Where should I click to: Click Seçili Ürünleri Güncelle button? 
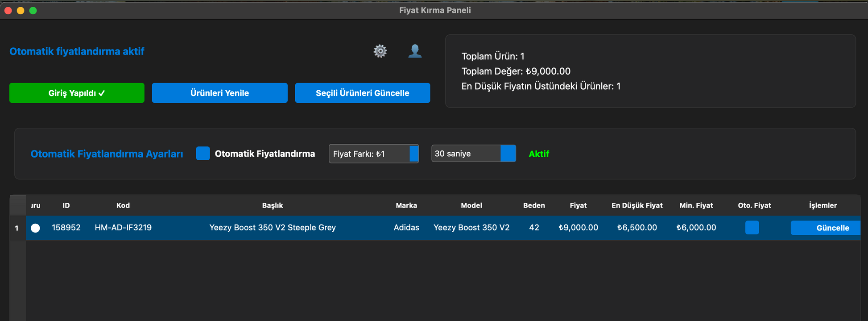pos(363,93)
